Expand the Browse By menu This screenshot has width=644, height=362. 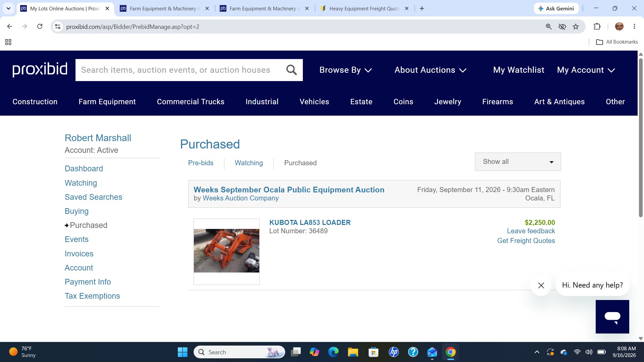click(345, 70)
